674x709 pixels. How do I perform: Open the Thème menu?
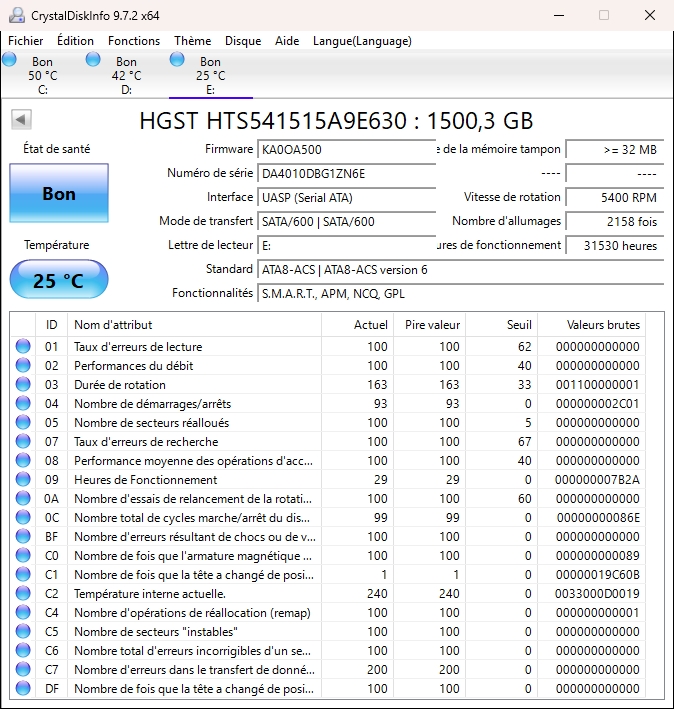click(x=192, y=41)
